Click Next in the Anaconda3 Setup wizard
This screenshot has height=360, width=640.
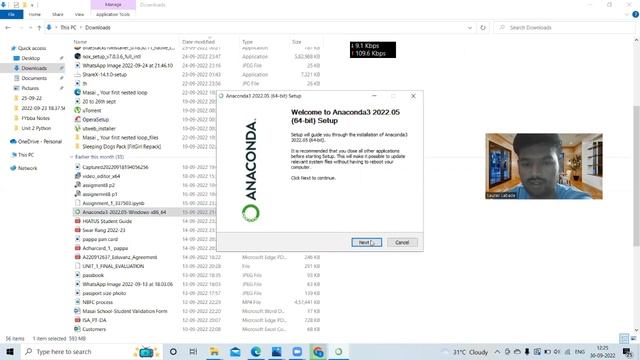coord(367,242)
